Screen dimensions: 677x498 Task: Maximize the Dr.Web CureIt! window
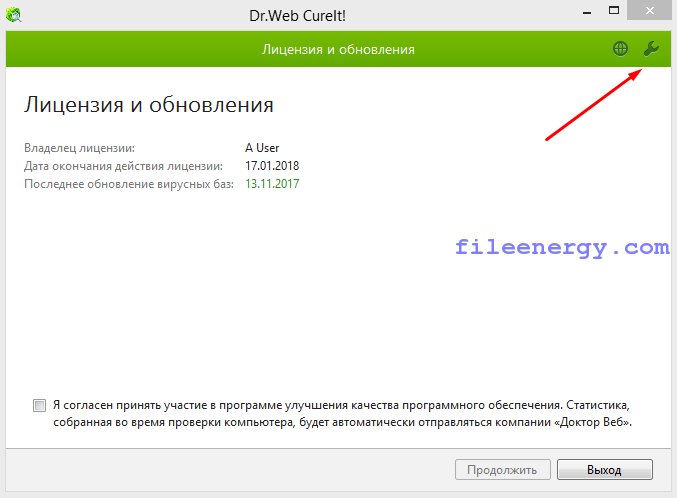tap(614, 11)
